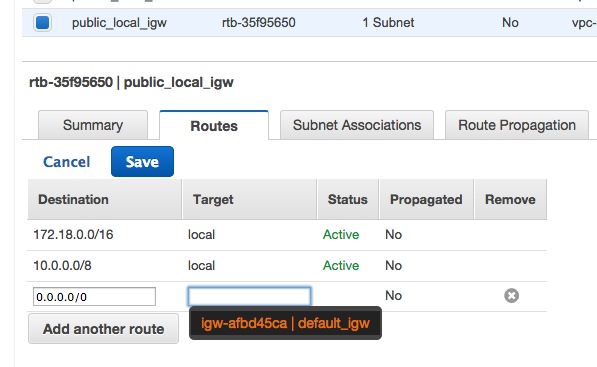This screenshot has height=367, width=597.
Task: Focus the 0.0.0.0/0 destination field
Action: pyautogui.click(x=94, y=297)
